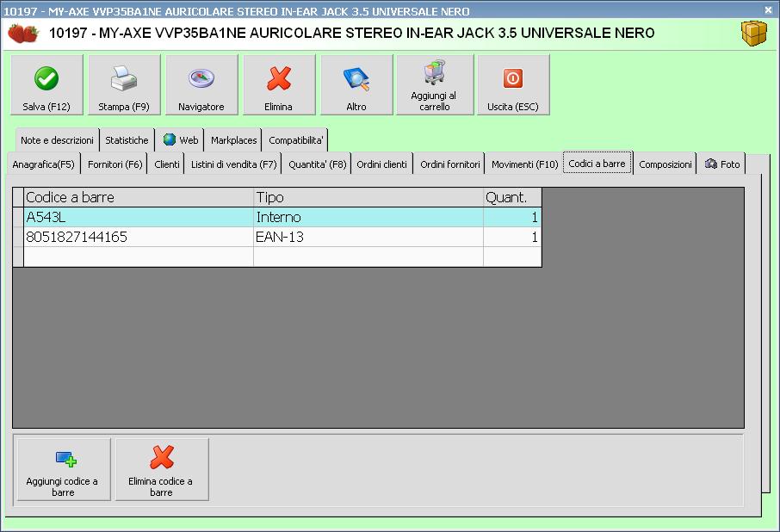Click the Tipo column header

[368, 197]
